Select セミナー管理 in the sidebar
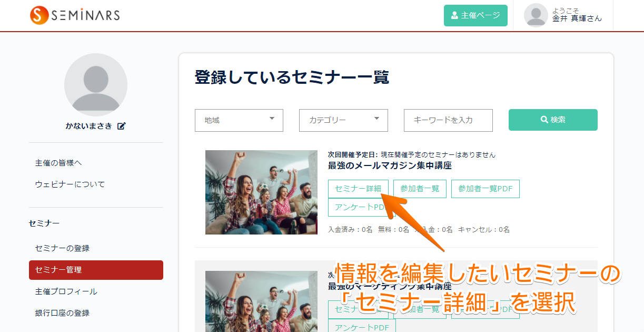The width and height of the screenshot is (644, 332). [x=96, y=270]
